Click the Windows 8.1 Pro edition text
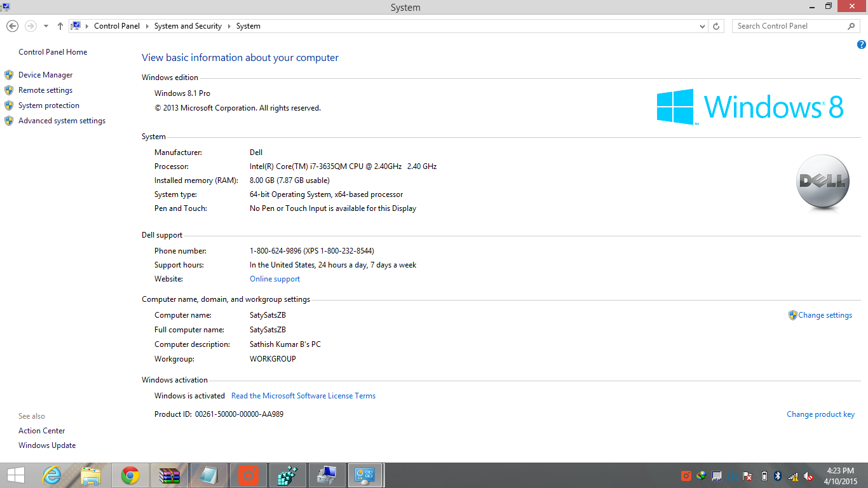 click(182, 93)
